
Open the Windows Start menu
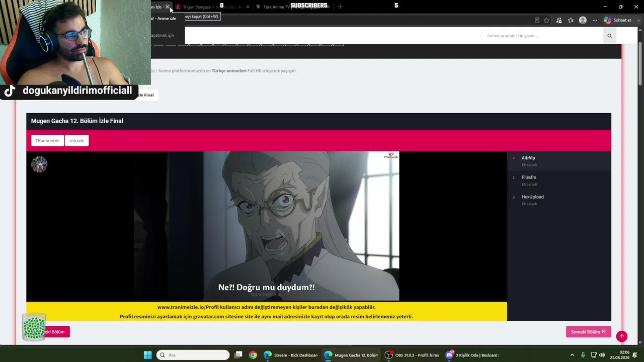tap(147, 355)
